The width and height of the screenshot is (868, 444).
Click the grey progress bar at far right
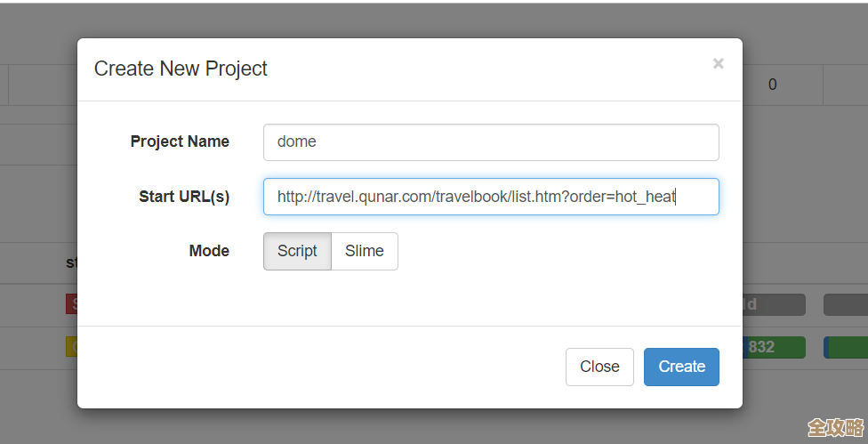coord(846,305)
